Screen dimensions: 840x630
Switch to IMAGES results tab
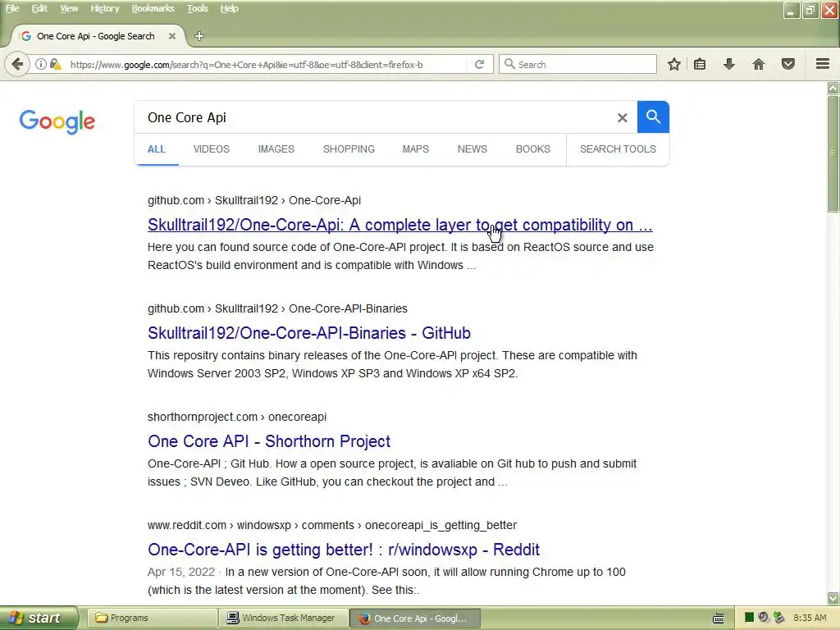click(x=276, y=149)
